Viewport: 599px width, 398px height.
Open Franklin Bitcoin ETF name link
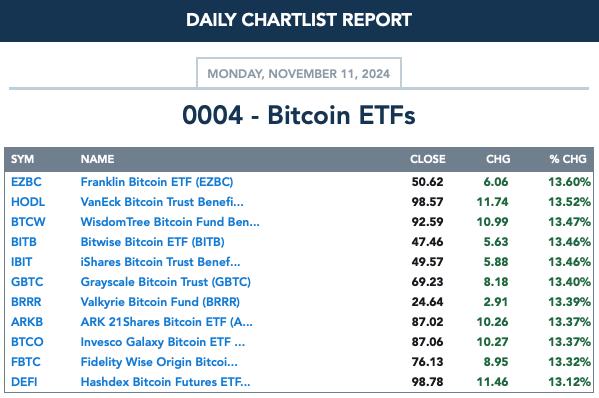pos(157,182)
